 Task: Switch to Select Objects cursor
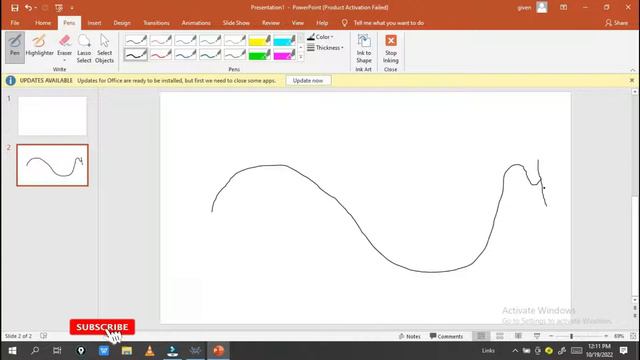(104, 48)
